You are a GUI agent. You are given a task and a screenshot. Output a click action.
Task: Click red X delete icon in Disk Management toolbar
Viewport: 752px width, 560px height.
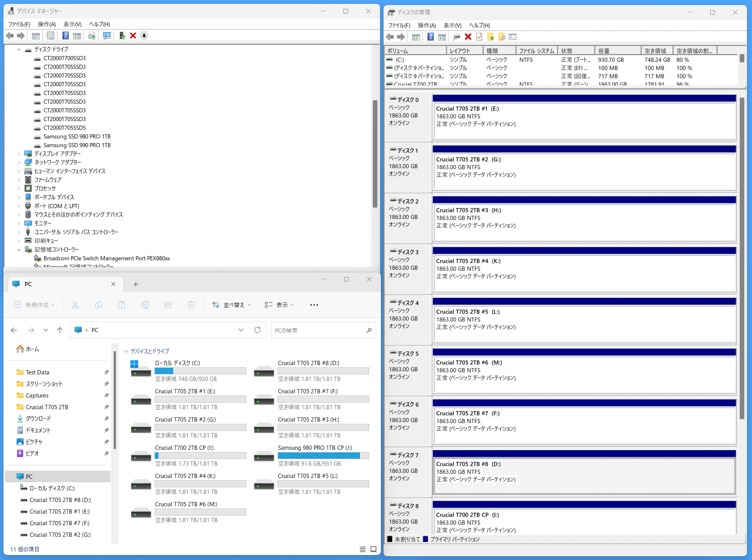pos(468,37)
